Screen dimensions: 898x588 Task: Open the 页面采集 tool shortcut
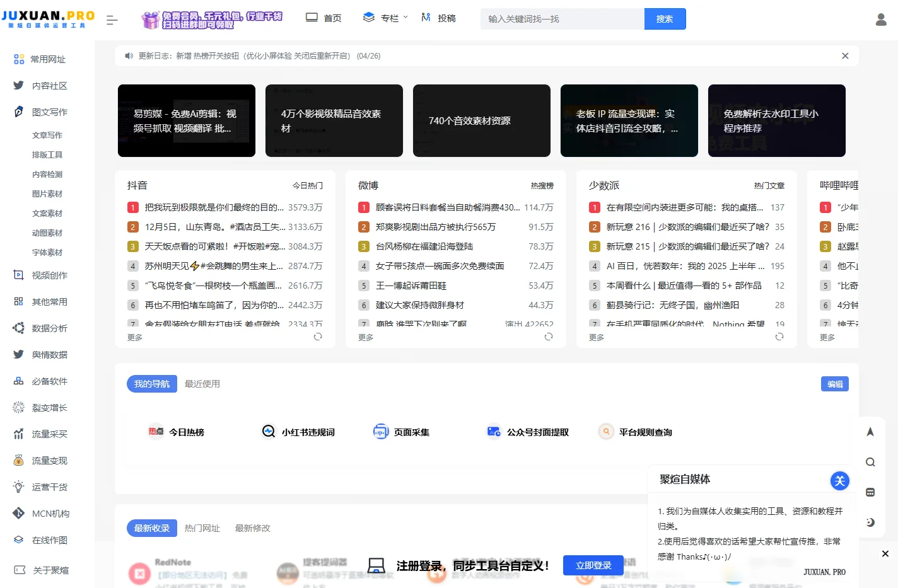click(x=401, y=432)
